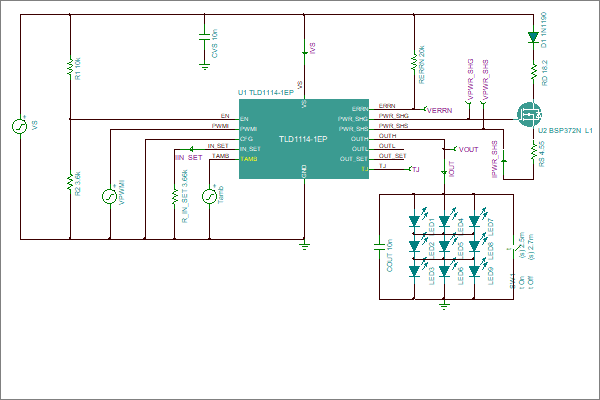Select the R1 10k resistor symbol
The height and width of the screenshot is (400, 600).
click(x=70, y=66)
